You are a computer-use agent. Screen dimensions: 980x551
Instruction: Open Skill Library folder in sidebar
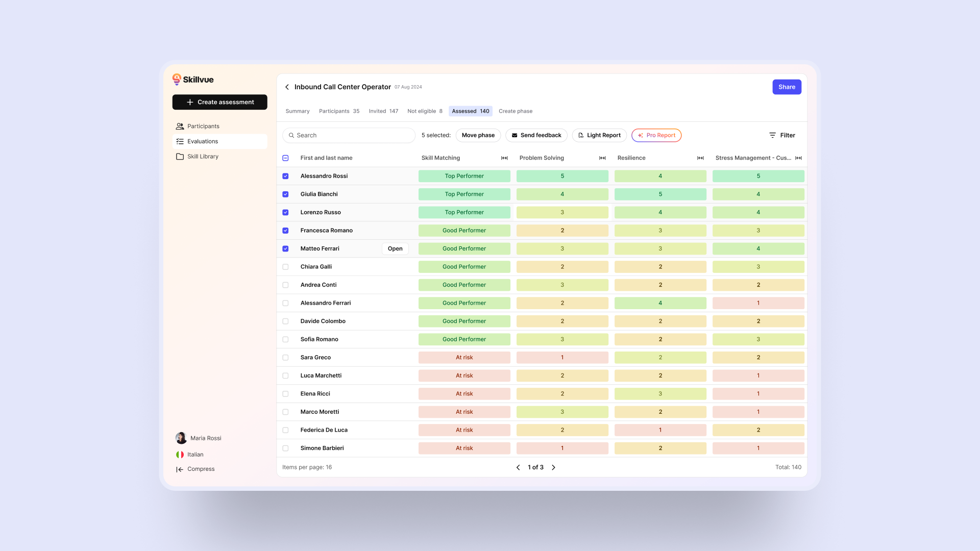coord(180,157)
